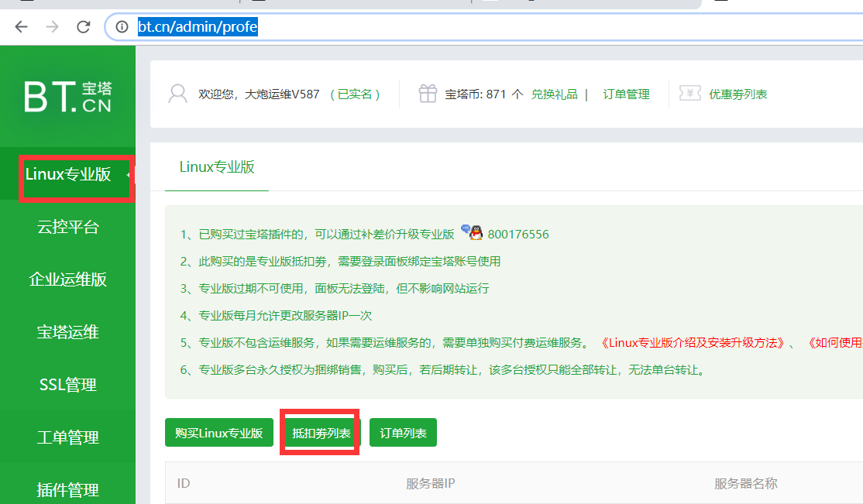This screenshot has height=504, width=863.
Task: Click the 抵扣券列表 button
Action: 321,433
